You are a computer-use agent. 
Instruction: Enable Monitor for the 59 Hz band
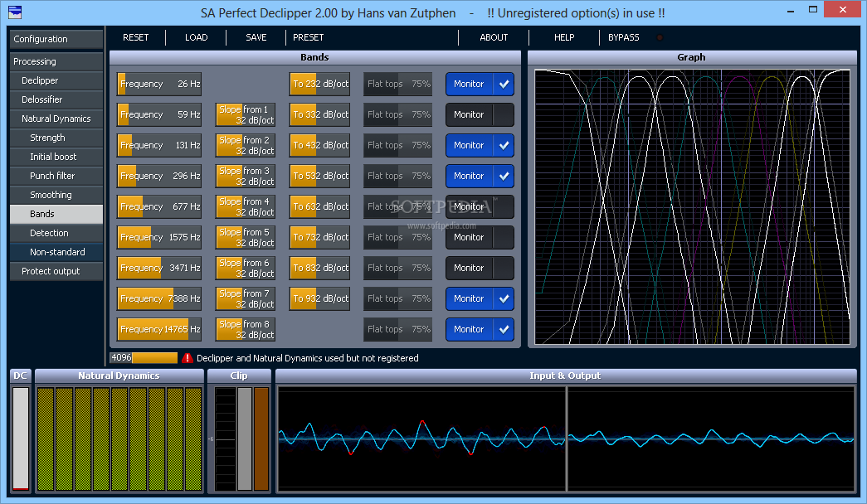pos(480,114)
